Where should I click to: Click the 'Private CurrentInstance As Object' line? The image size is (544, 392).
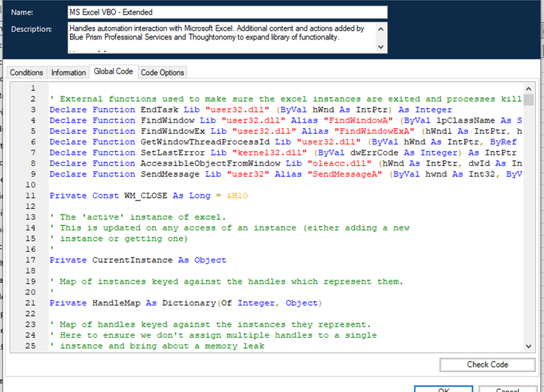(137, 260)
